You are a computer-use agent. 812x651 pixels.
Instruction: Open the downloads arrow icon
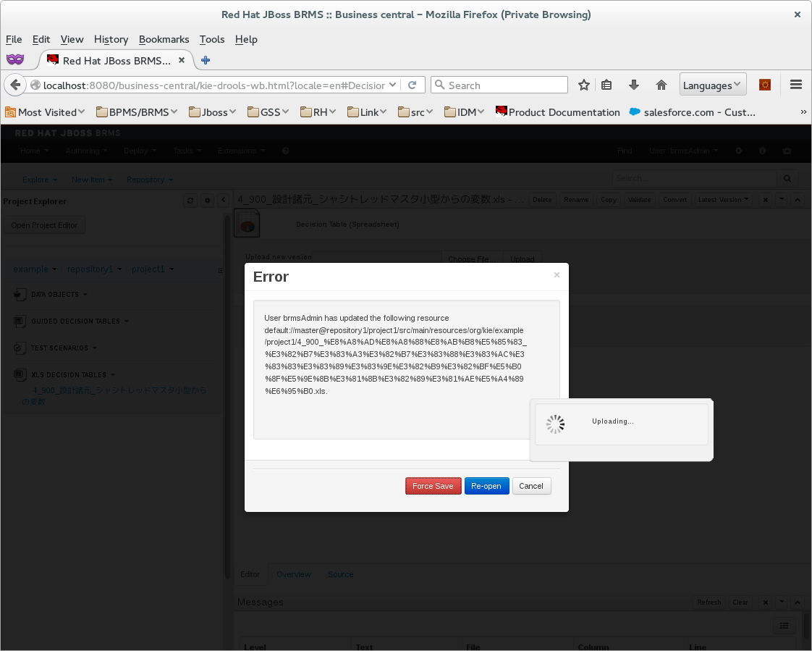point(634,85)
